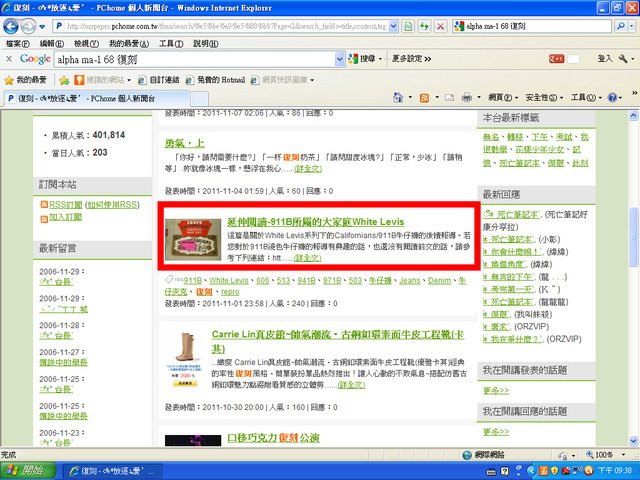Click the compatibility view icon

(x=408, y=27)
